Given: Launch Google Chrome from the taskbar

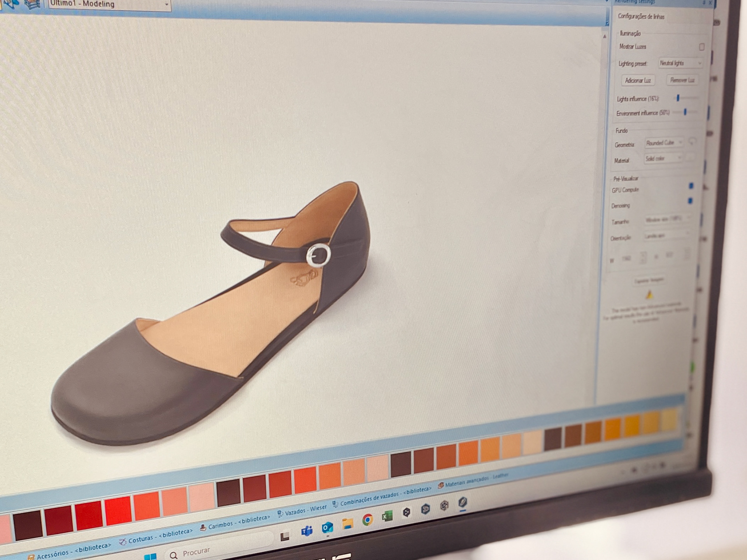Looking at the screenshot, I should click(x=367, y=520).
